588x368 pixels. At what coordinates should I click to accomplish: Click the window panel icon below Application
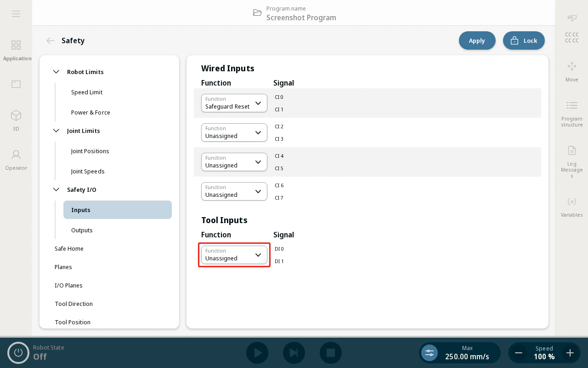click(16, 84)
